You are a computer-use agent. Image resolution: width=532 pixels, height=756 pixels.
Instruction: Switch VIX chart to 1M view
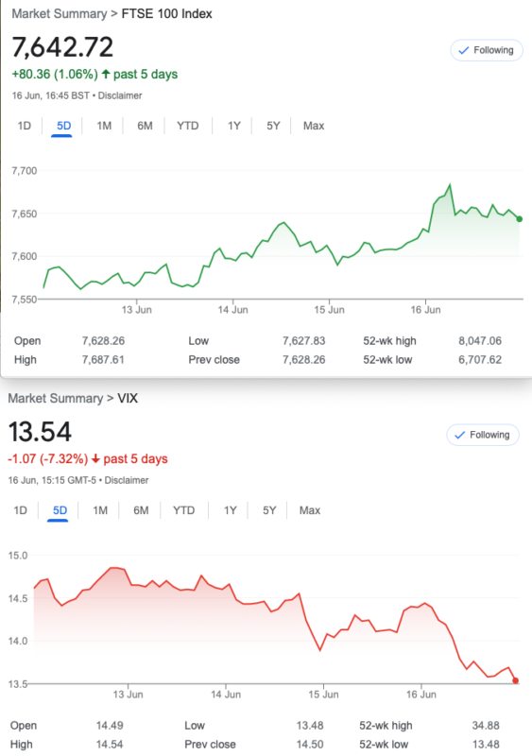(100, 510)
